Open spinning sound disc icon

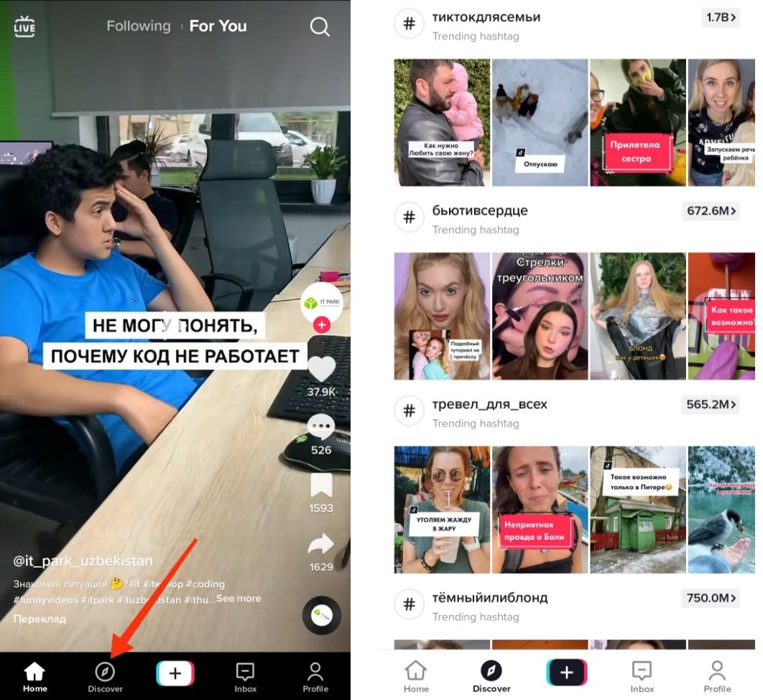click(321, 615)
